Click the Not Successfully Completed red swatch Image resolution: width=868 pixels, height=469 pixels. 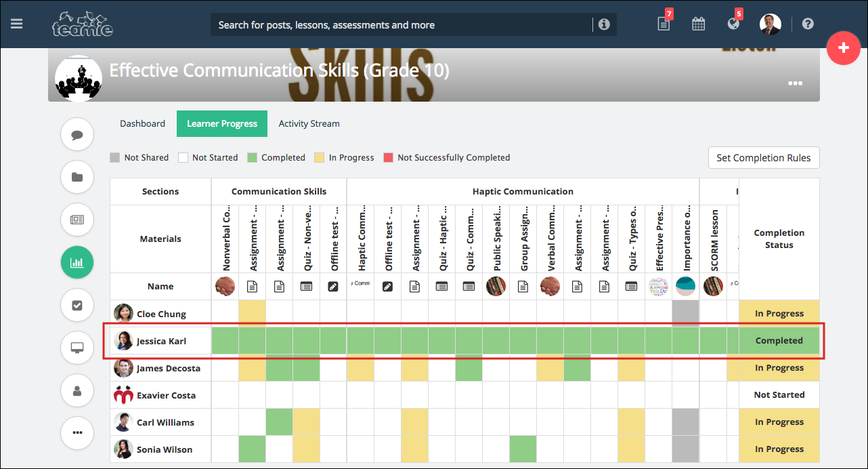click(x=389, y=157)
